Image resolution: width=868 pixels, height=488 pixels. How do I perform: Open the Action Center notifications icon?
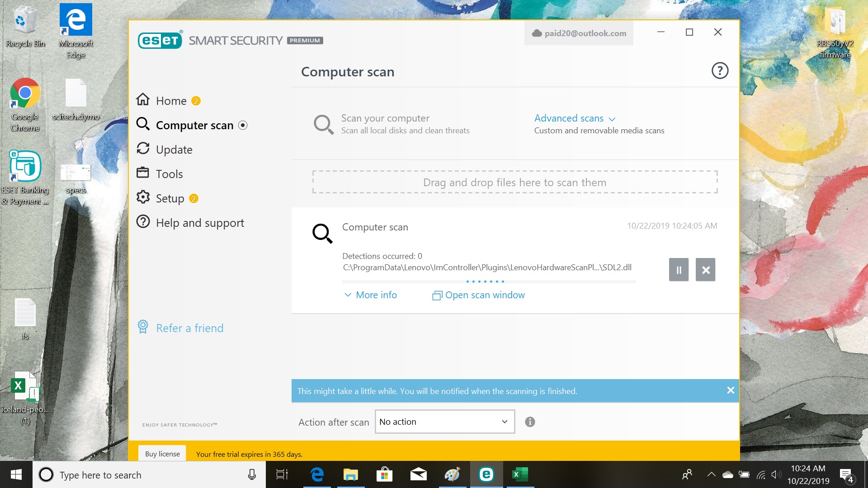click(x=847, y=475)
